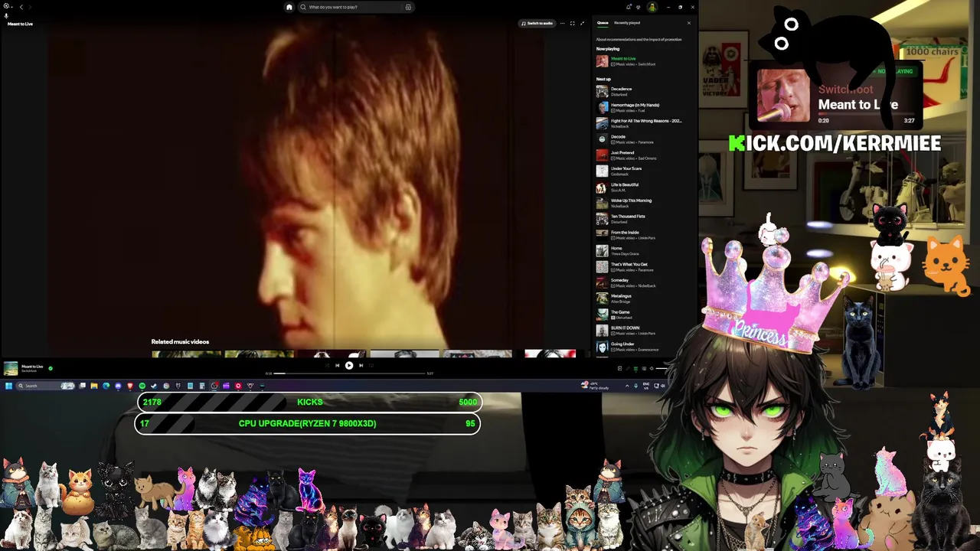980x551 pixels.
Task: Play Life is Beautiful by Sixx:A.M.
Action: [x=642, y=187]
